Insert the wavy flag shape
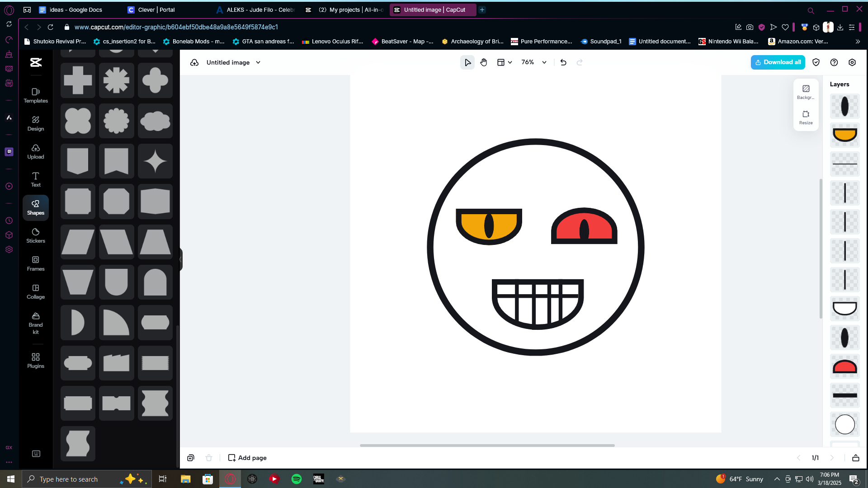The image size is (868, 488). point(78,443)
